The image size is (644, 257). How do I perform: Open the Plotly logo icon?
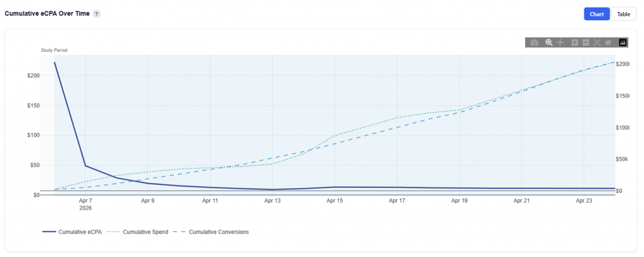(623, 42)
